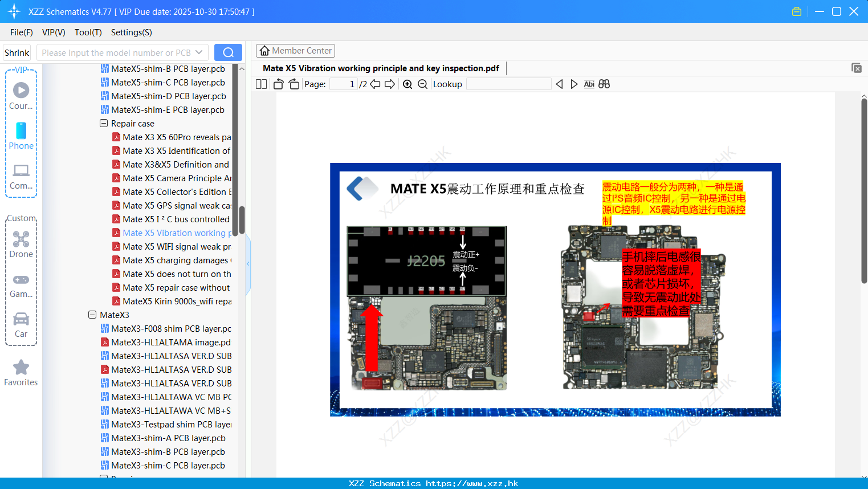The height and width of the screenshot is (489, 868).
Task: Open the Courses section in sidebar
Action: coord(21,96)
